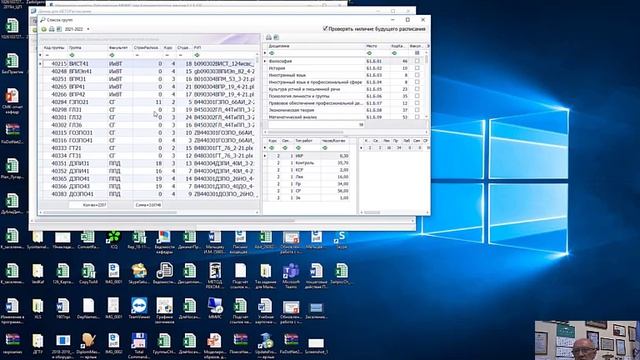Open the DepNames desktop file
Viewport: 640px width, 360px height.
(x=88, y=309)
